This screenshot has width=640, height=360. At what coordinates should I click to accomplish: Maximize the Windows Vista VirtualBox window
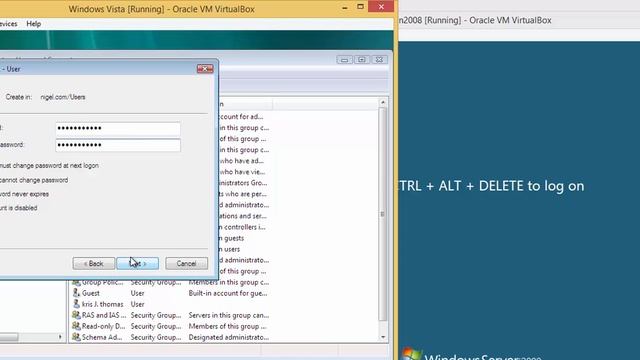(360, 7)
